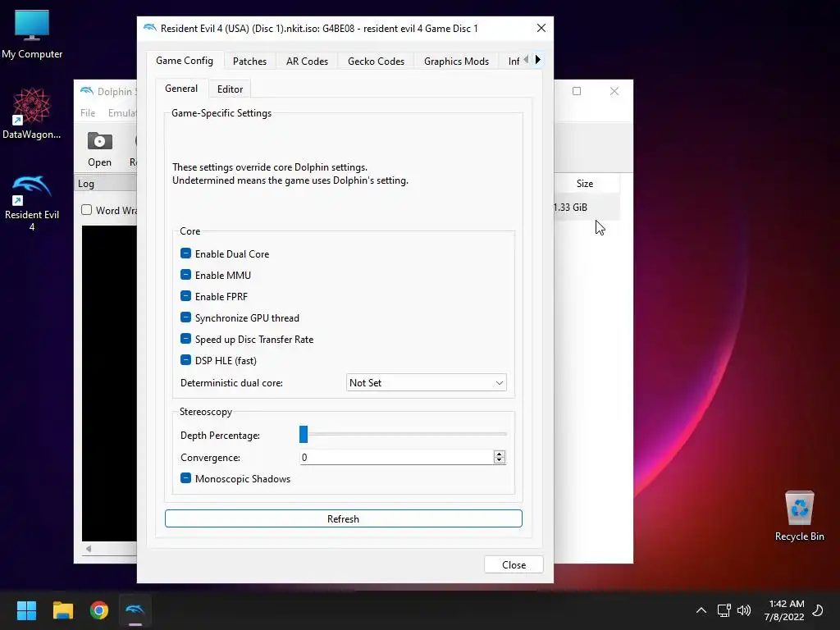Open My Computer desktop icon
Image resolution: width=840 pixels, height=630 pixels.
[x=32, y=34]
